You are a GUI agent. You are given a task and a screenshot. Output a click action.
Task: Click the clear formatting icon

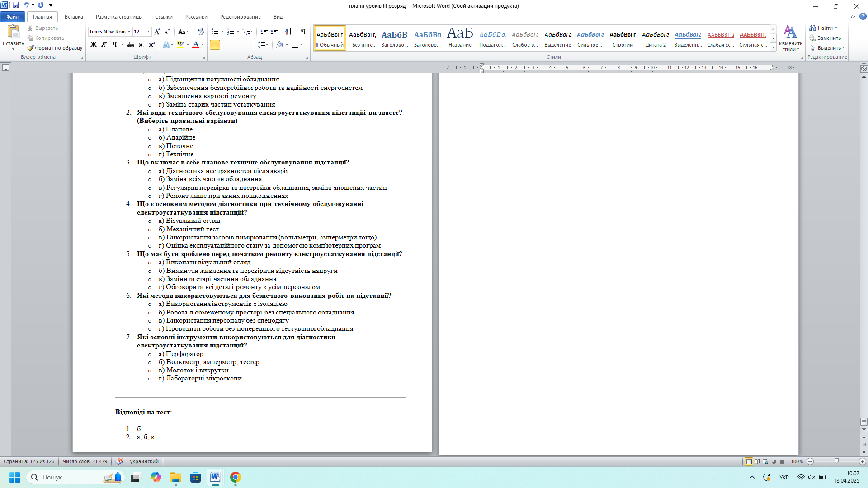(200, 32)
